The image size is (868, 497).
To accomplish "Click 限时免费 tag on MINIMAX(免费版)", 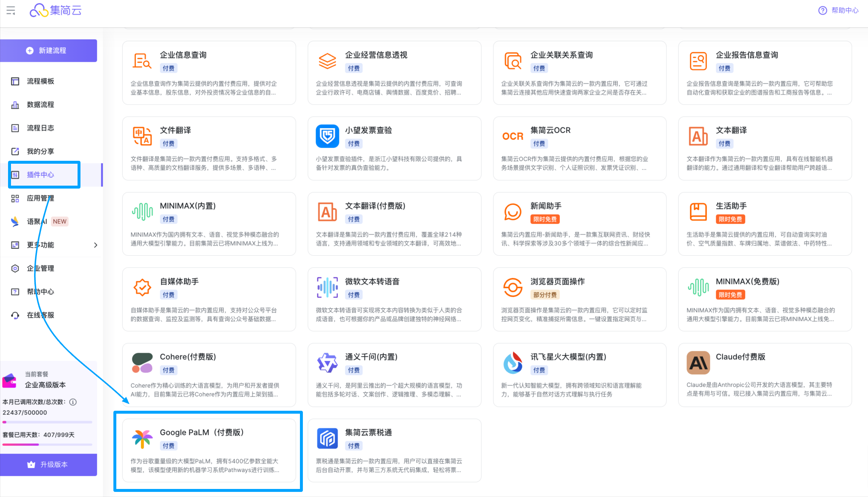I will click(x=730, y=295).
